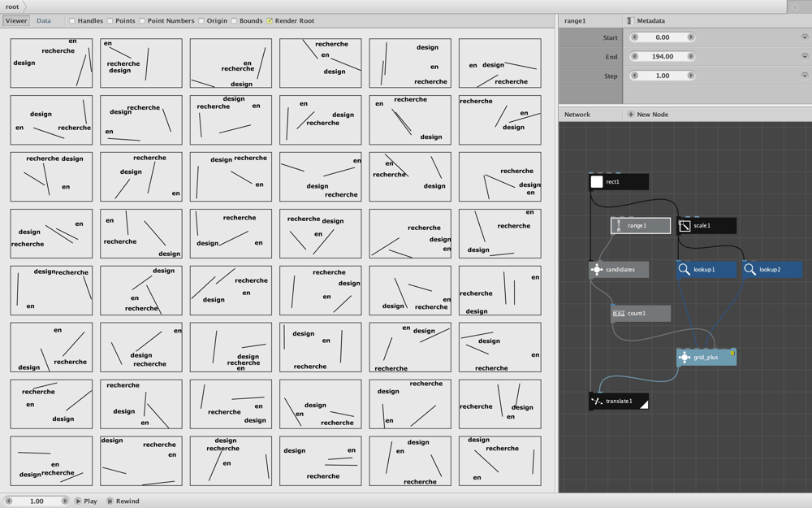Select the lookup2 magnifier icon

pos(749,270)
